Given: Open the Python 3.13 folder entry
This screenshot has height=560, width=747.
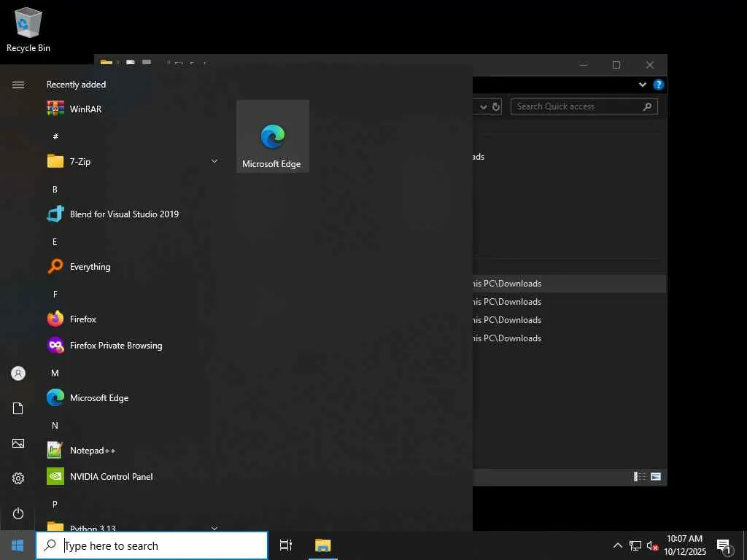Looking at the screenshot, I should pyautogui.click(x=133, y=526).
